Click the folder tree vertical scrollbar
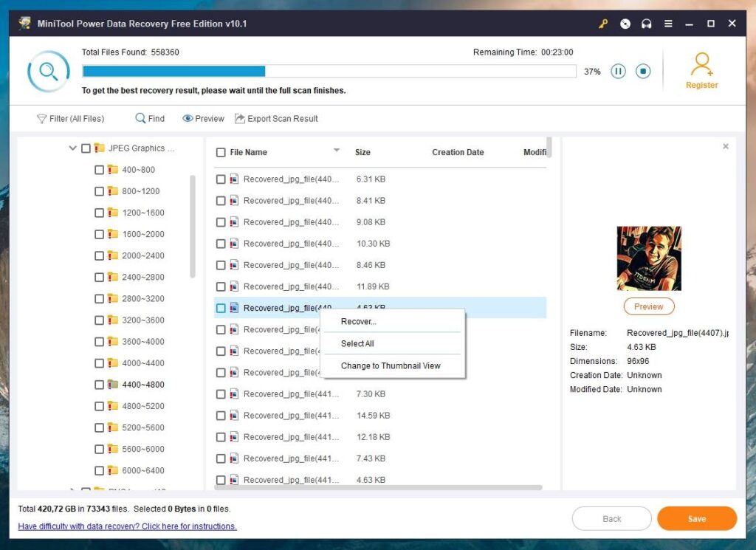Viewport: 756px width, 550px height. pos(193,227)
